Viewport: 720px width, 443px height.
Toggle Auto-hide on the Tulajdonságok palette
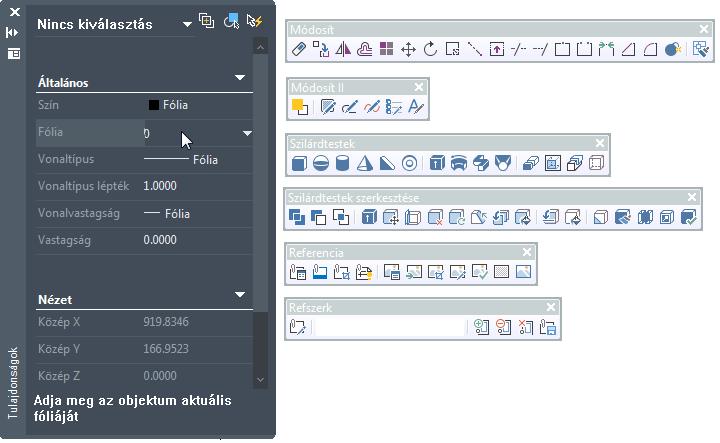pyautogui.click(x=13, y=32)
